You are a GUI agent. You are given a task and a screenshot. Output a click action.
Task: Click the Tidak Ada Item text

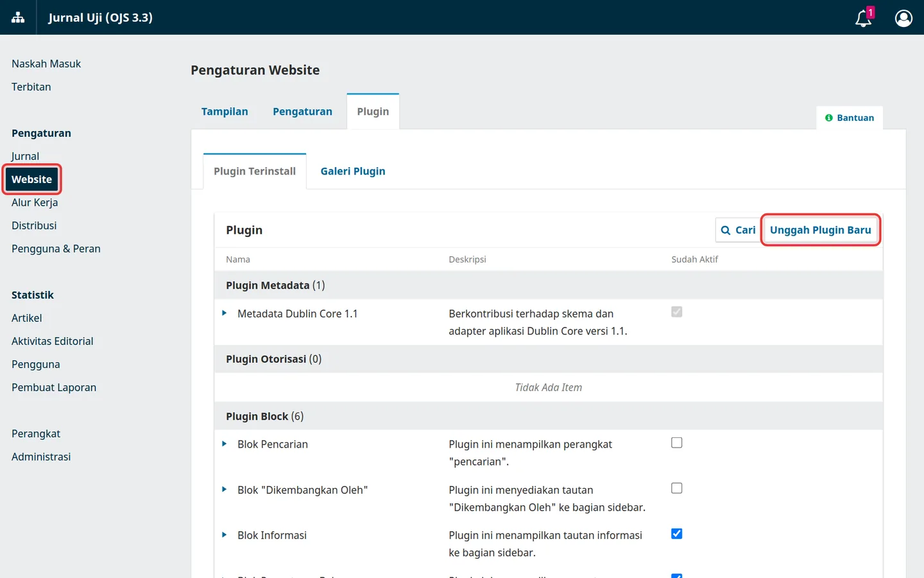[x=549, y=387]
